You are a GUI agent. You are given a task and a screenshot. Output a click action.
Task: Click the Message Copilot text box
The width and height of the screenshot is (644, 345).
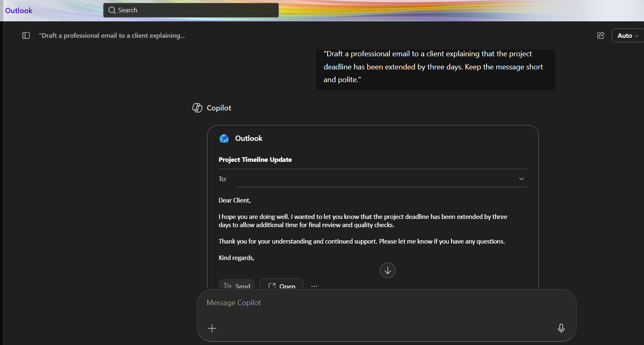pyautogui.click(x=386, y=303)
